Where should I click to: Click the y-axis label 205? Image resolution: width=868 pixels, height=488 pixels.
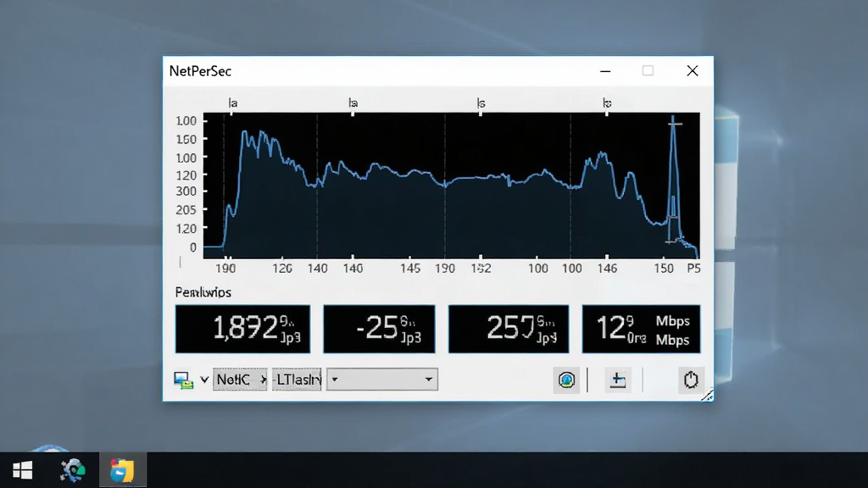tap(186, 210)
